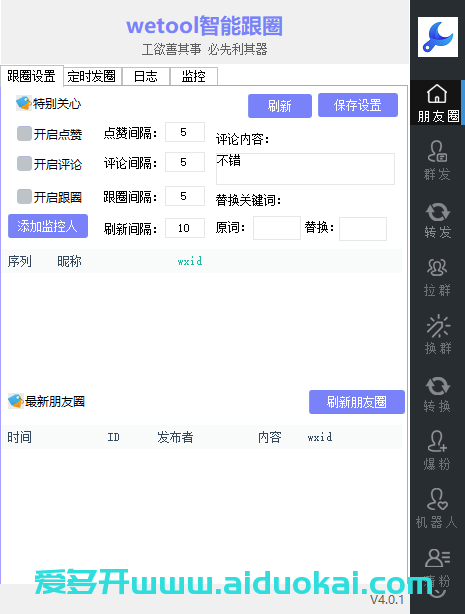Select the 机器人 sidebar icon
The height and width of the screenshot is (614, 465).
[437, 499]
